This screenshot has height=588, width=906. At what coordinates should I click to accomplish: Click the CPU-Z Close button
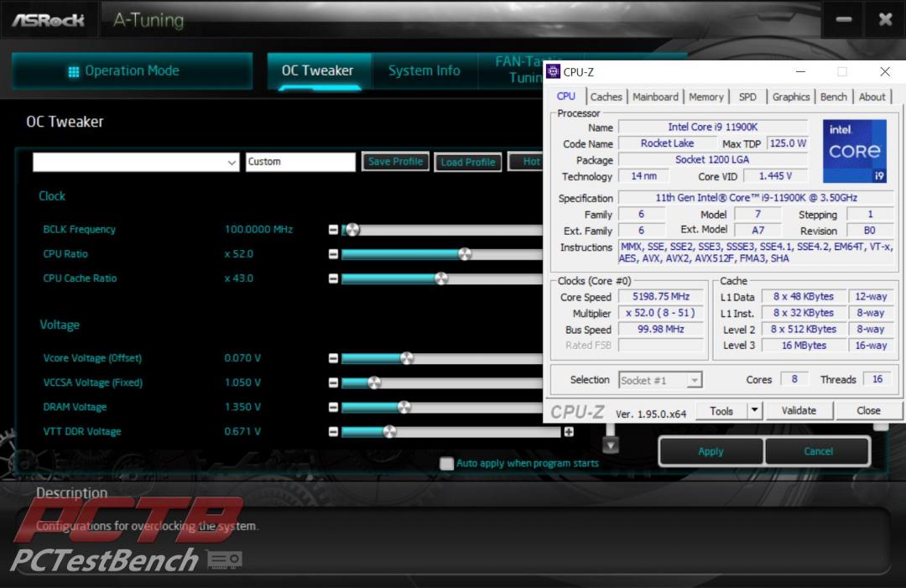coord(868,411)
